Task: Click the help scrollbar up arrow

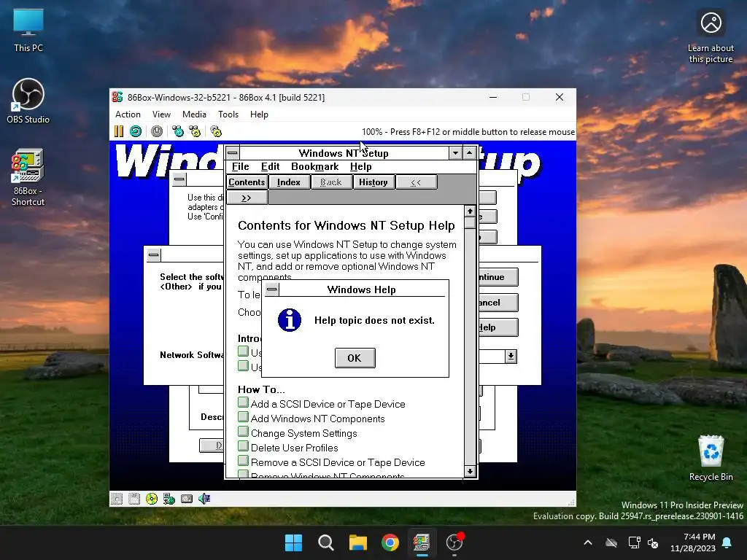Action: coord(471,211)
